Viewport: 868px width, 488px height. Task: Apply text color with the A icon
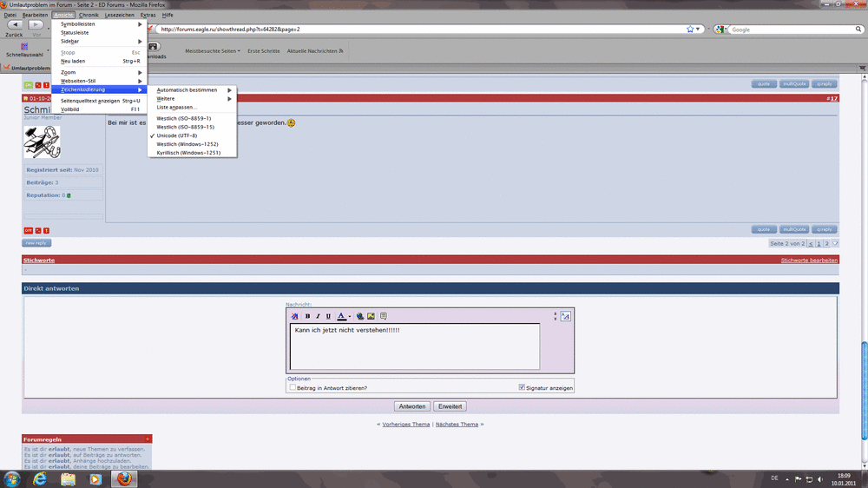point(341,316)
